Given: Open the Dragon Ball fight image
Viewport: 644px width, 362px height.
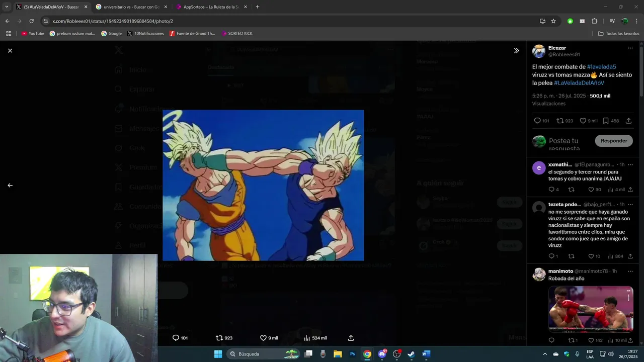Looking at the screenshot, I should pos(263,185).
